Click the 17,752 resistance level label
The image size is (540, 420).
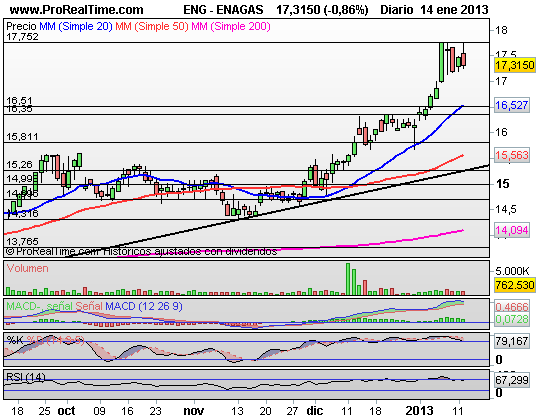(22, 36)
